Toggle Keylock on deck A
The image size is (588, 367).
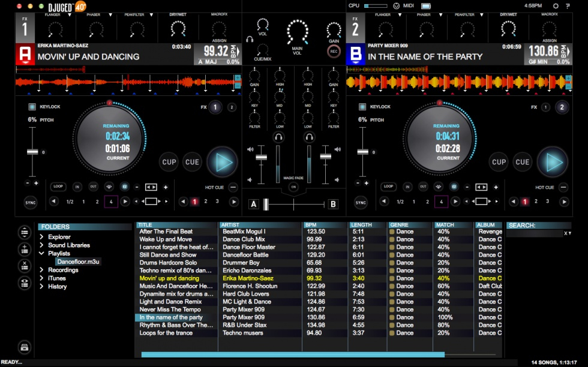click(x=32, y=107)
